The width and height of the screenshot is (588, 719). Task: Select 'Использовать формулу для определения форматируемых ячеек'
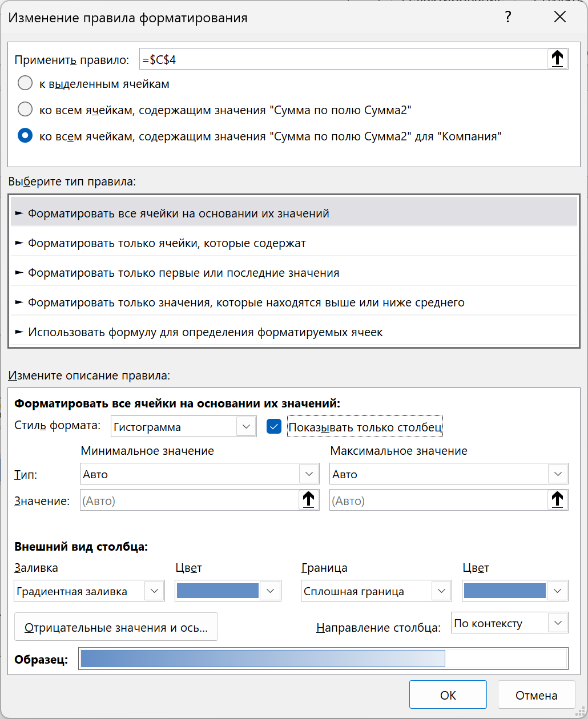coord(206,332)
